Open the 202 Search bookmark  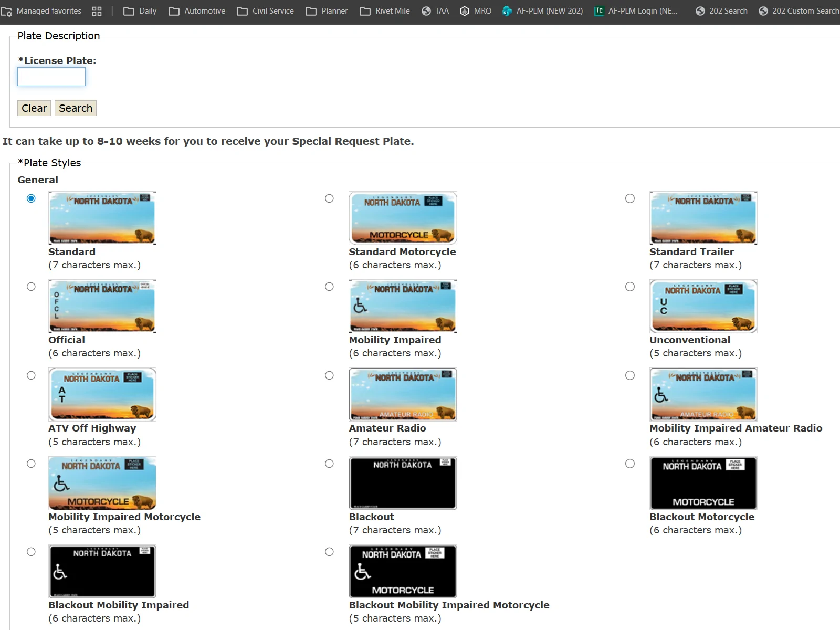721,11
